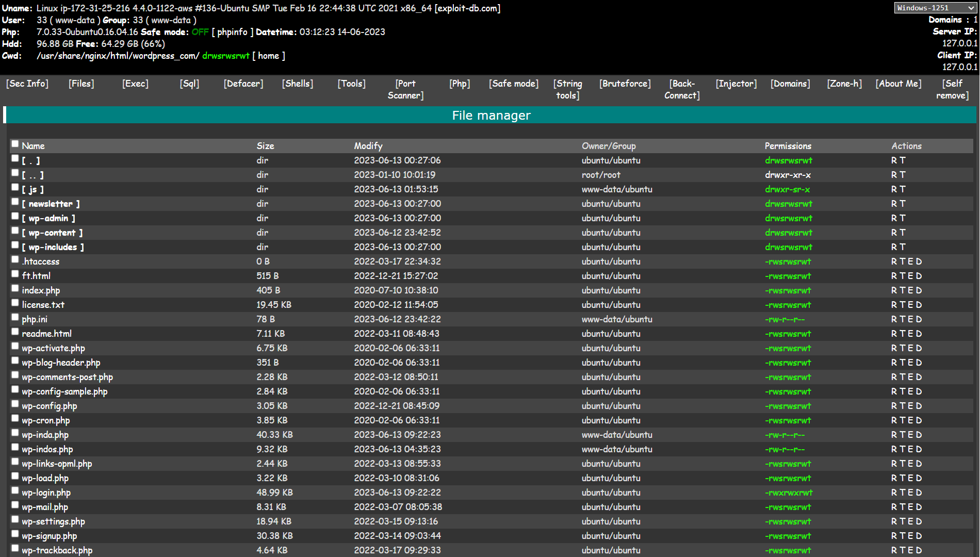Tick the wp-login.php checkbox
This screenshot has width=980, height=557.
pos(15,491)
